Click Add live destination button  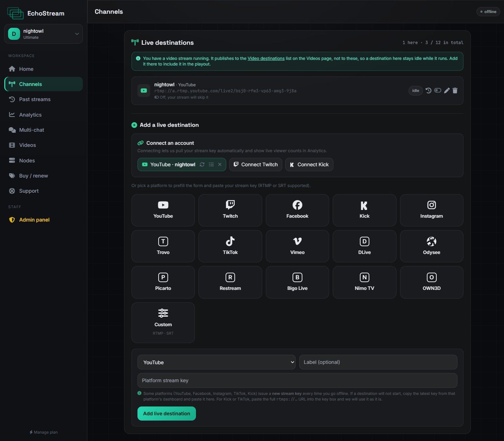pyautogui.click(x=167, y=414)
